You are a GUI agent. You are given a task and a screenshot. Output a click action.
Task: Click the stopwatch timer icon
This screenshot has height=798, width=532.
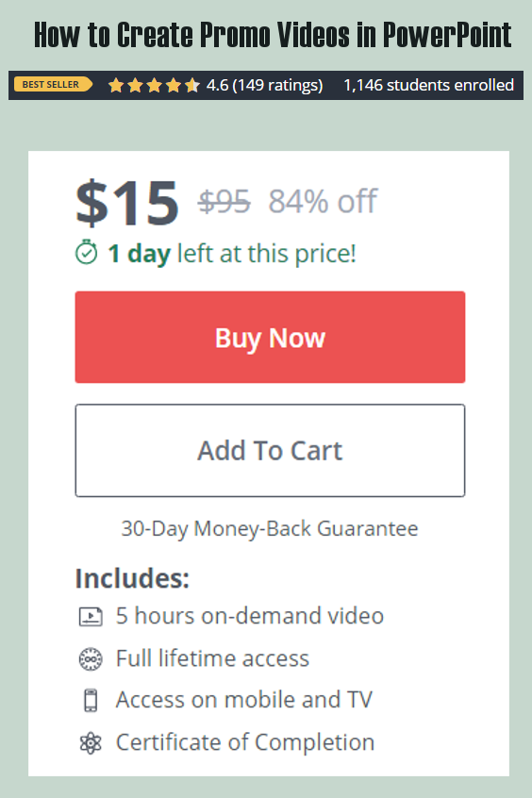86,252
